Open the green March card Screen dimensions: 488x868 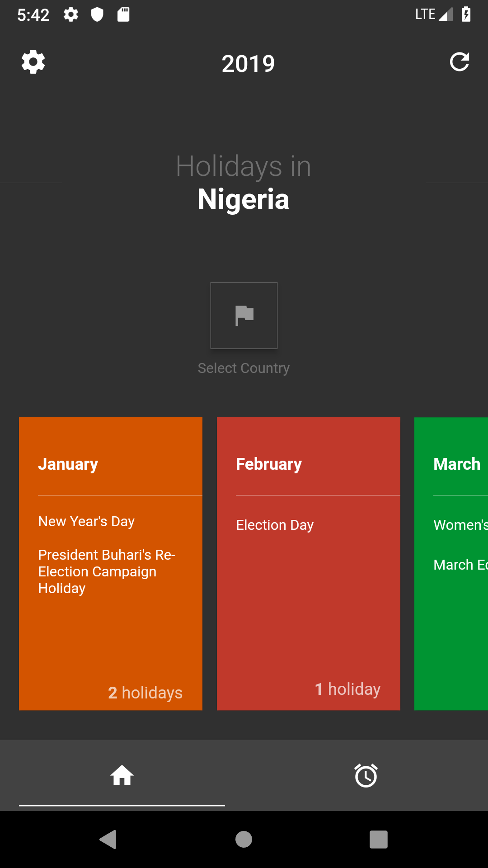[x=451, y=564]
